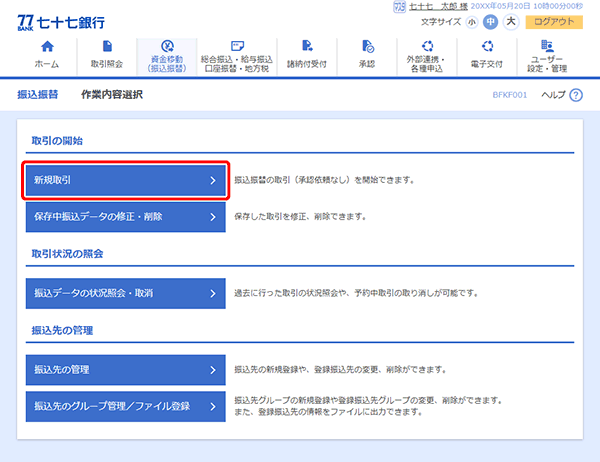Open 電子交付 navigation icon
This screenshot has height=462, width=600.
point(487,47)
